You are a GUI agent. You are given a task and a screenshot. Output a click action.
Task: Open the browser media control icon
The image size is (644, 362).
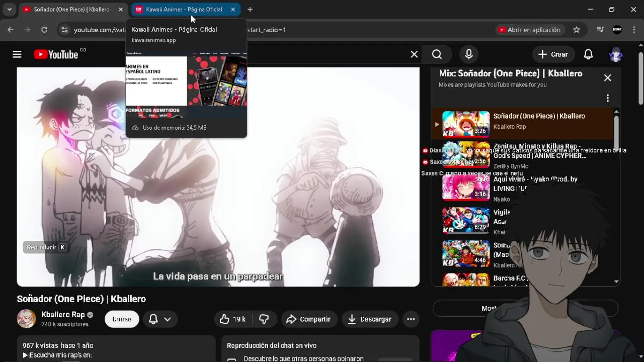click(x=600, y=30)
